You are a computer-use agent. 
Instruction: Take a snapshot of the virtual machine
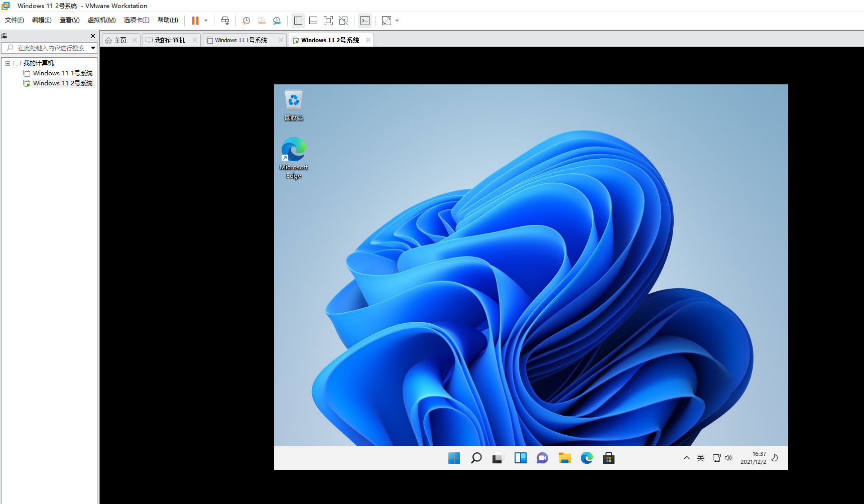point(246,21)
